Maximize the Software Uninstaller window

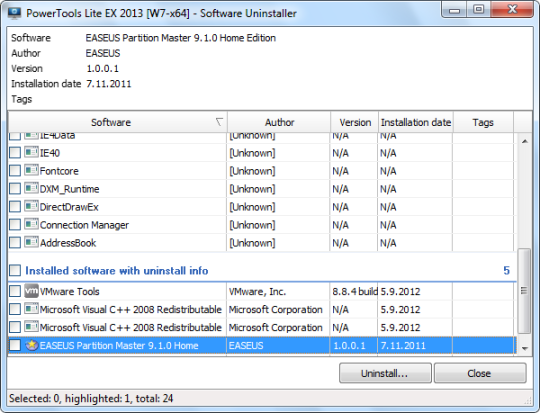(x=479, y=10)
